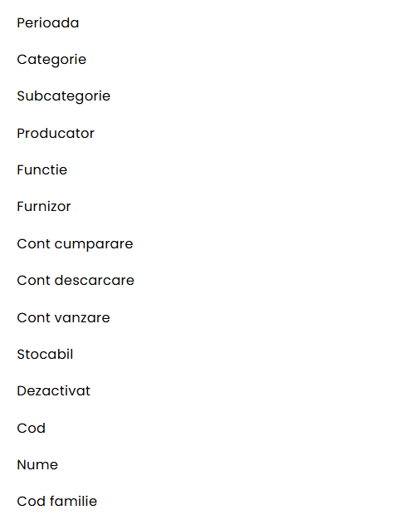420x515 pixels.
Task: Choose the Nume list item
Action: [x=37, y=464]
